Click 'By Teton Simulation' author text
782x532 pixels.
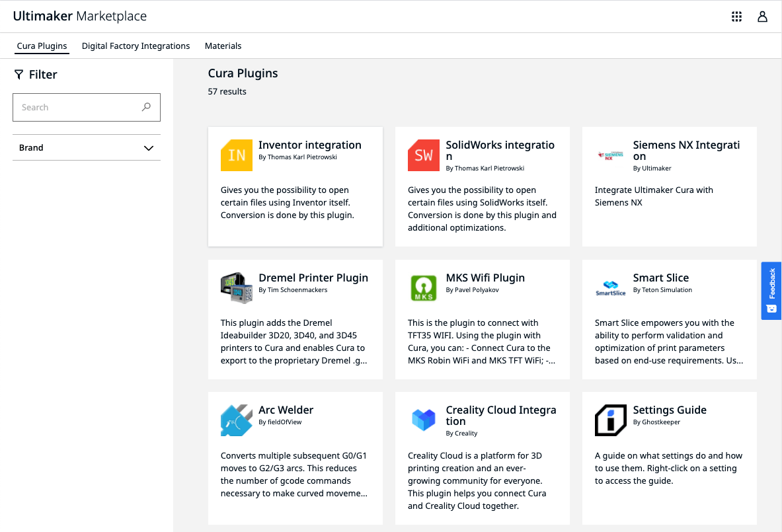pyautogui.click(x=662, y=289)
